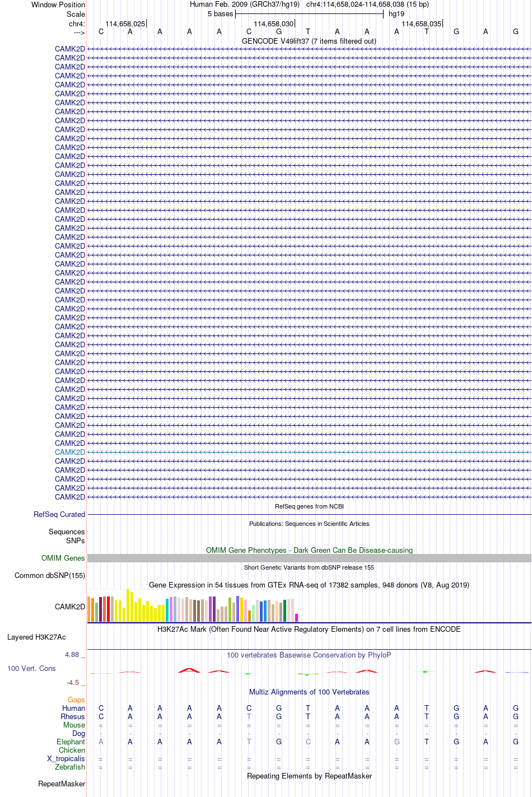
Task: Click '100 vertebrates Basewise Conservation by PhyloP' title
Action: (309, 655)
